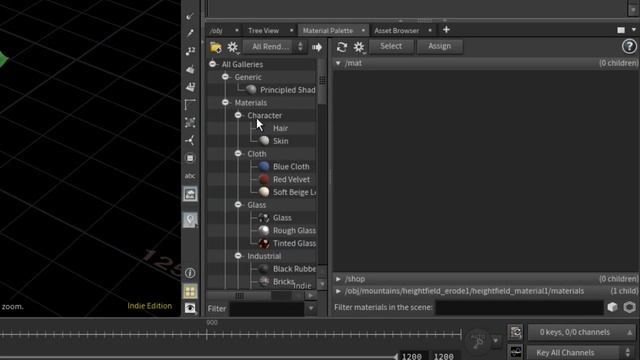This screenshot has height=360, width=640.
Task: Click the hexagon outline icon beside scene filter
Action: tap(629, 307)
